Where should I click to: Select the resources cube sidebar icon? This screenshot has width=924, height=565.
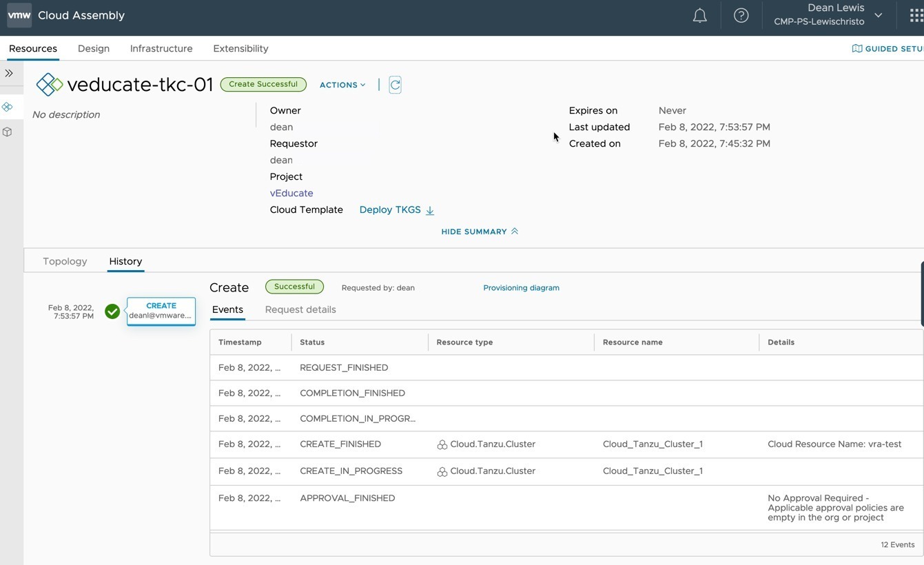tap(8, 132)
